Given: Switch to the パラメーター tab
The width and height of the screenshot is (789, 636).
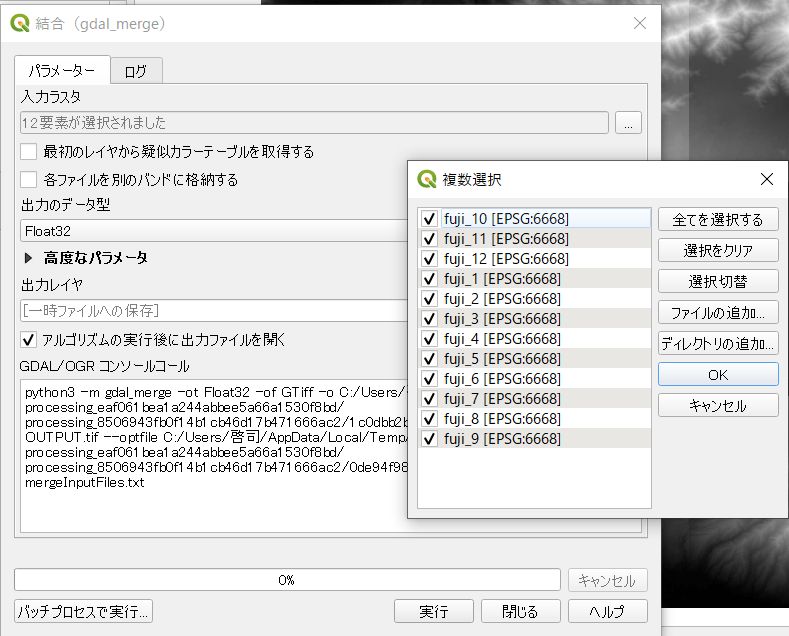Looking at the screenshot, I should click(x=62, y=70).
